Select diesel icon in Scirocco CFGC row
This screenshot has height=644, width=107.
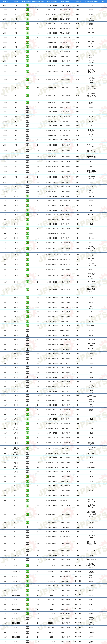click(28, 632)
